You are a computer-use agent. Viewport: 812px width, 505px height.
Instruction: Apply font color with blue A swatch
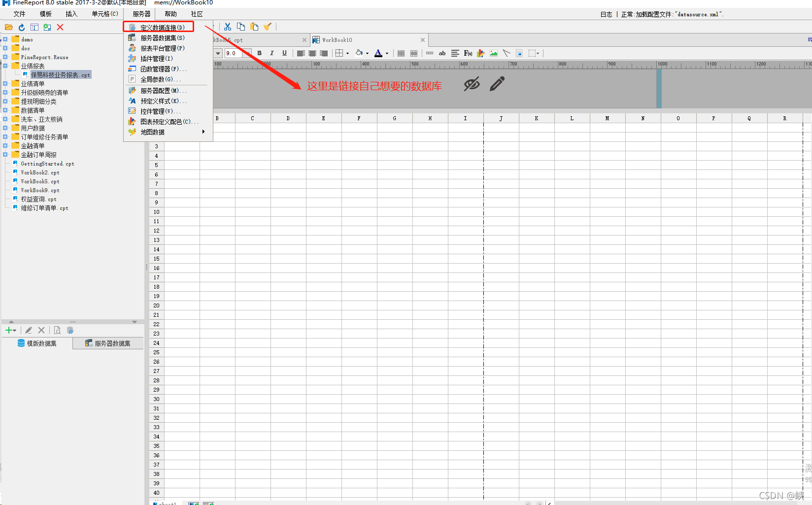378,53
